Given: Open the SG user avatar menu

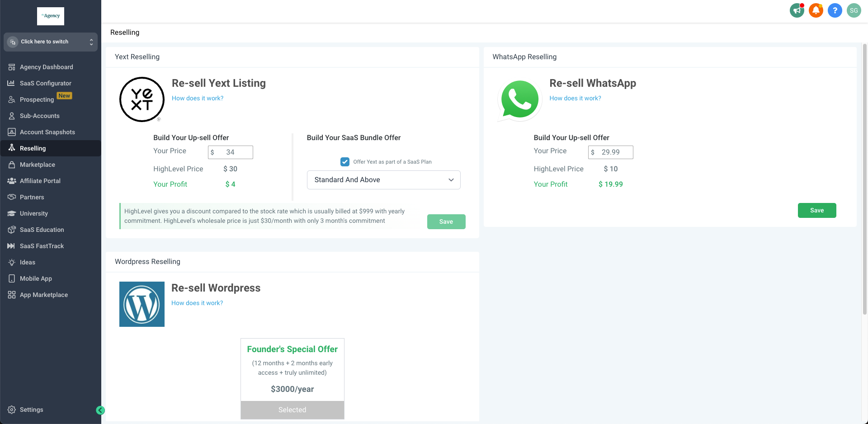Looking at the screenshot, I should [x=854, y=10].
